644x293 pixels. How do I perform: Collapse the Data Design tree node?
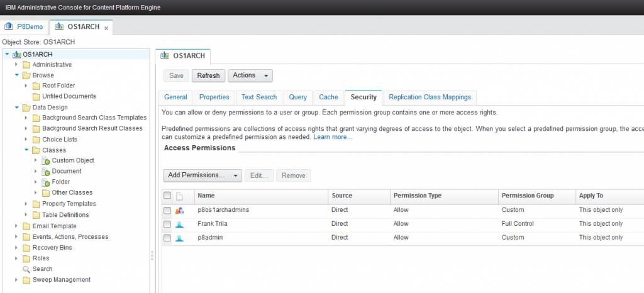click(x=16, y=108)
